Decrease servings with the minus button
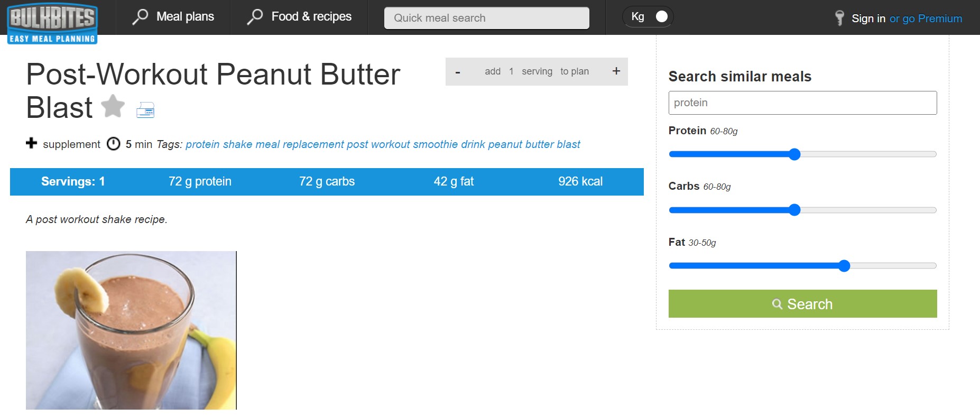 (x=458, y=72)
